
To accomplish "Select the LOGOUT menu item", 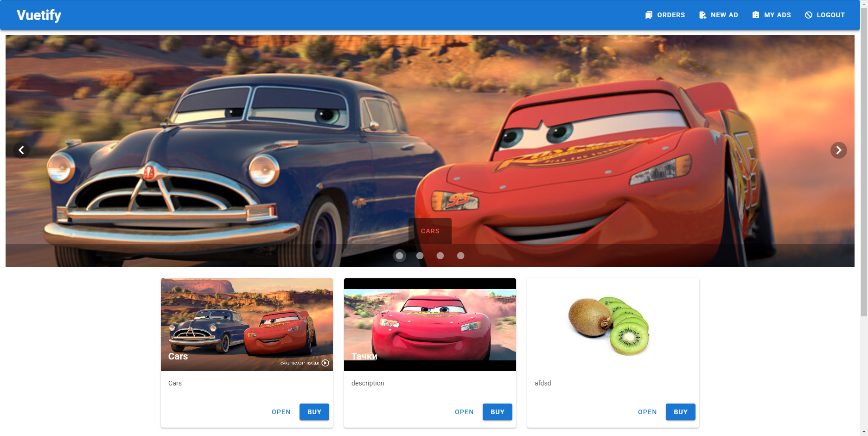I will click(825, 15).
